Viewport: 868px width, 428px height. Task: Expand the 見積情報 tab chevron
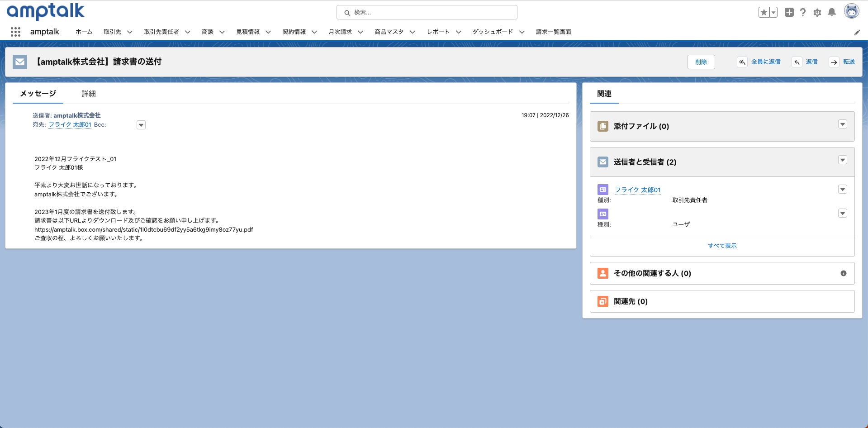pos(268,32)
